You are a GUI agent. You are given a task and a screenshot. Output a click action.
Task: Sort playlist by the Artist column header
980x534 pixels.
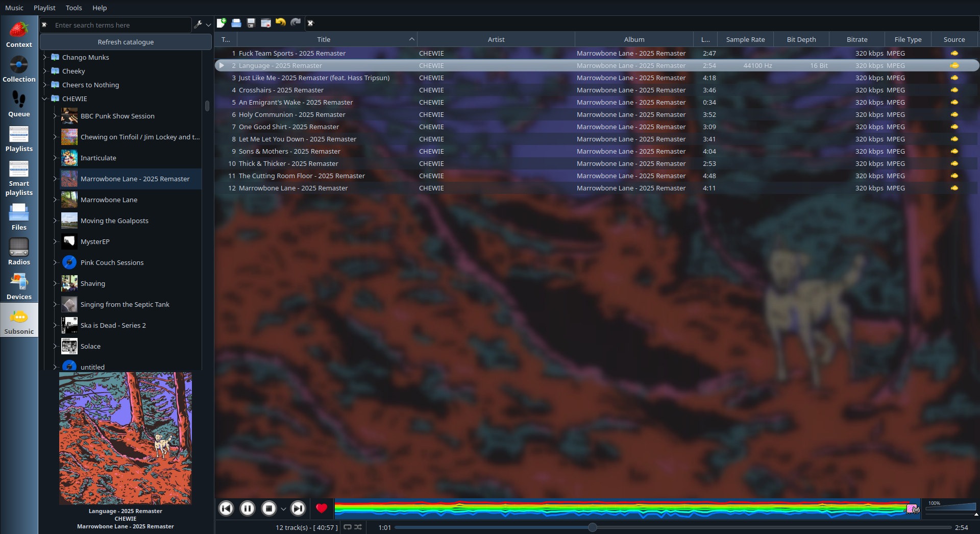(496, 39)
